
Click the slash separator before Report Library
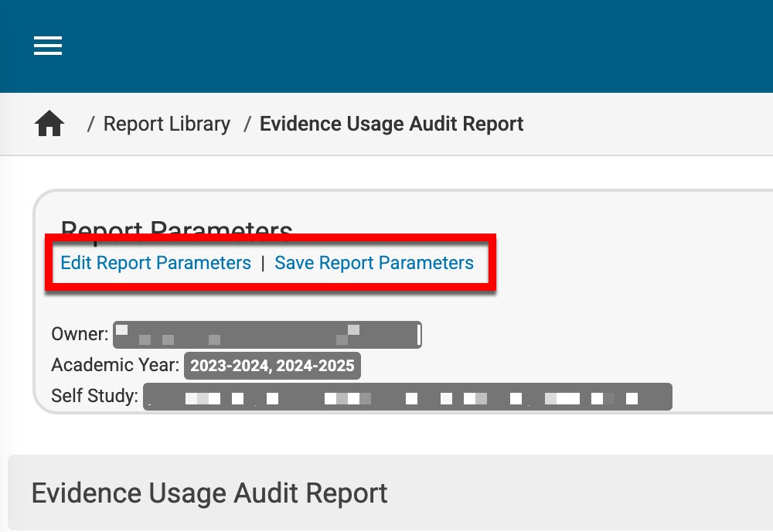[x=90, y=124]
